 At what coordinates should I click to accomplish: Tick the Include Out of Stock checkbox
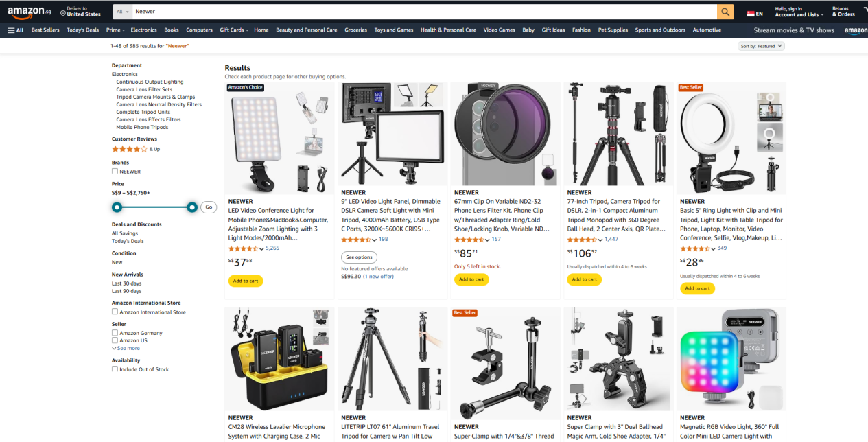[x=115, y=369]
